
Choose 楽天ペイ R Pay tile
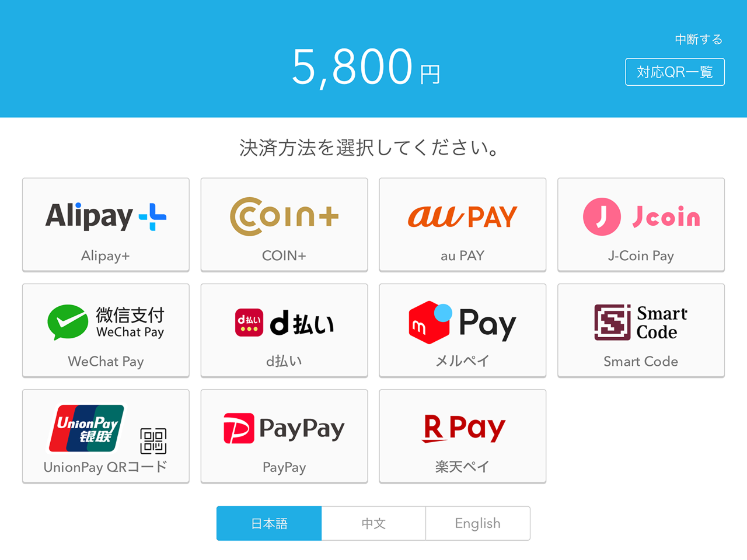pyautogui.click(x=463, y=436)
